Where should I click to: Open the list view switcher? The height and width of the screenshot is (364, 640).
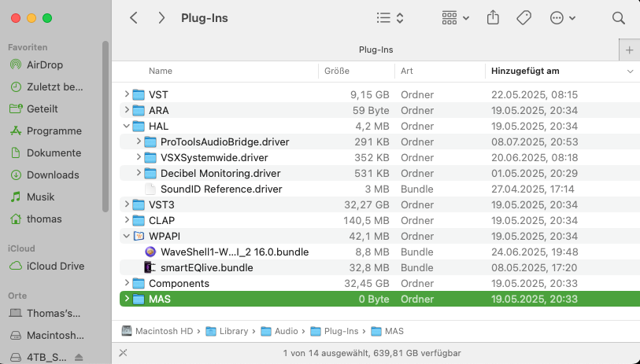pos(390,17)
